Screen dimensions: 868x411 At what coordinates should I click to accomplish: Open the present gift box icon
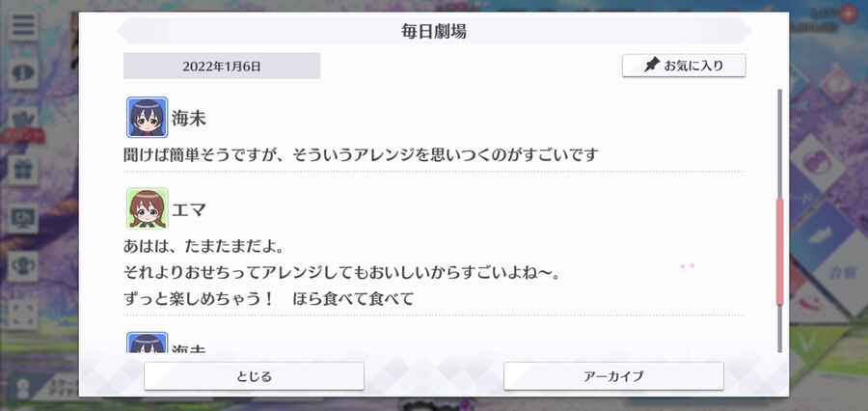(x=23, y=170)
